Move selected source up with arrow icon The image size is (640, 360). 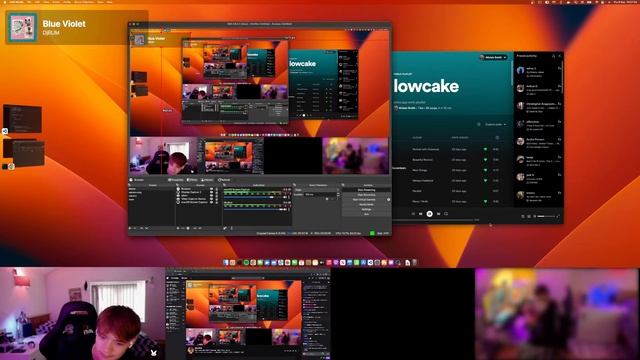195,228
